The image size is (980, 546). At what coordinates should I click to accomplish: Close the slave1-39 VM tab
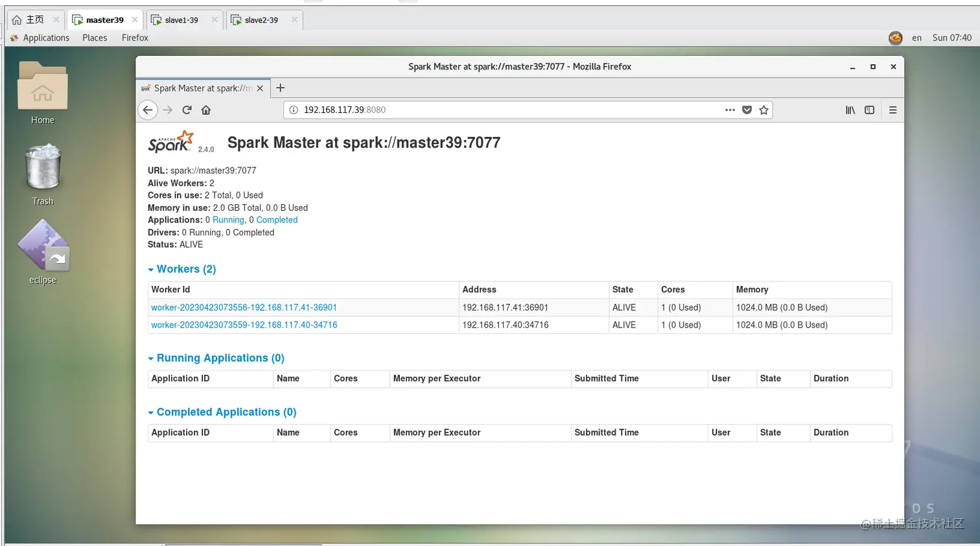(x=215, y=19)
